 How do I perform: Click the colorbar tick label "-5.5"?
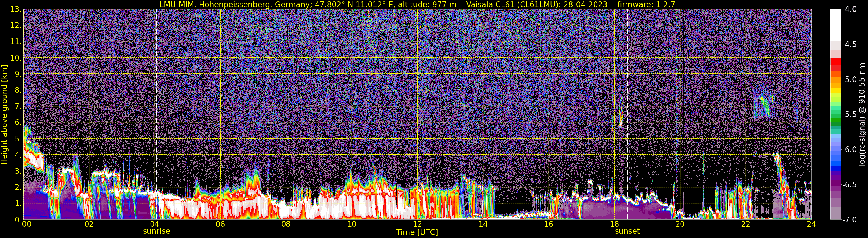point(850,114)
